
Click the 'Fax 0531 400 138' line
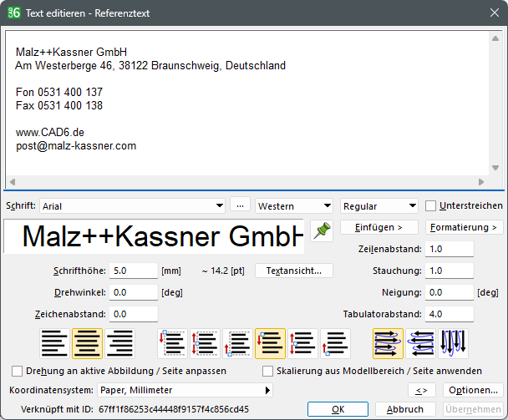pos(59,105)
